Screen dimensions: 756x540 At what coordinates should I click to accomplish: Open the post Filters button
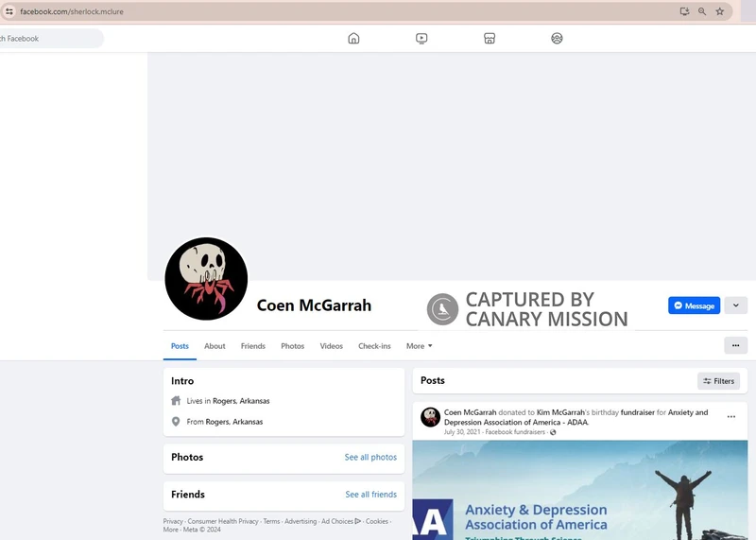[x=718, y=381]
